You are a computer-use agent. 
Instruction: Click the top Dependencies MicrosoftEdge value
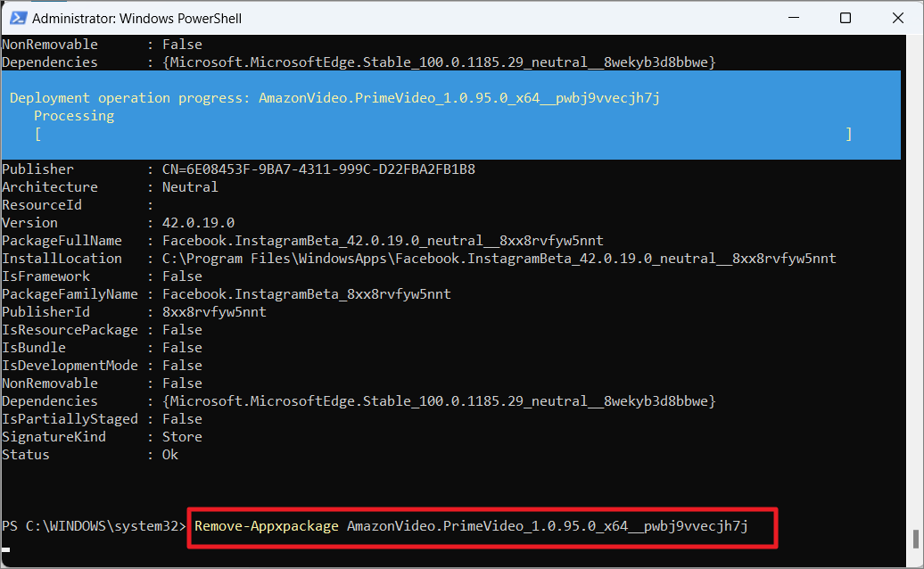point(439,62)
